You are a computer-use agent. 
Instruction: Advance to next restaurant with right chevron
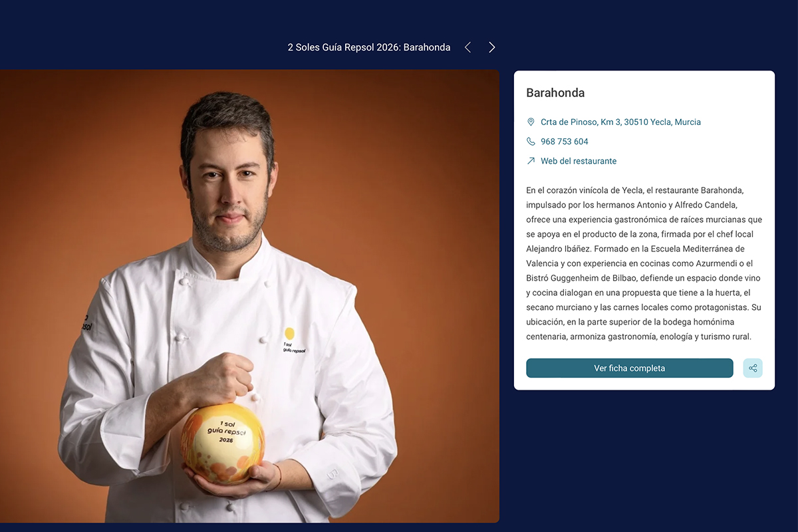click(x=492, y=47)
